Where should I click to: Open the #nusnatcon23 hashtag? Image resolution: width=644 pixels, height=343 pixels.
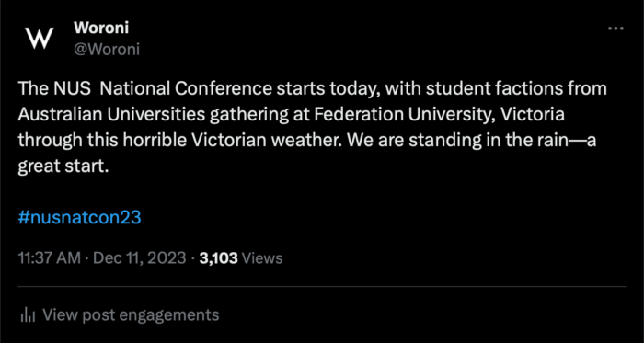pyautogui.click(x=80, y=217)
